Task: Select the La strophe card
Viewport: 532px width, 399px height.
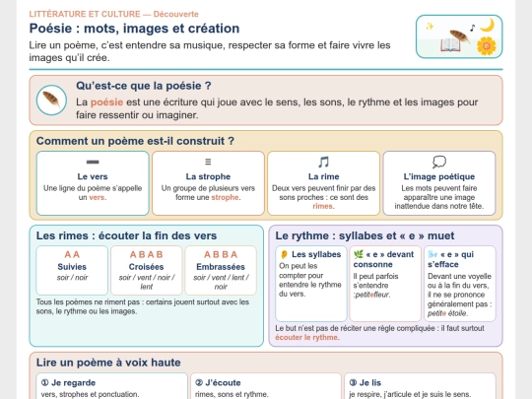Action: click(208, 183)
